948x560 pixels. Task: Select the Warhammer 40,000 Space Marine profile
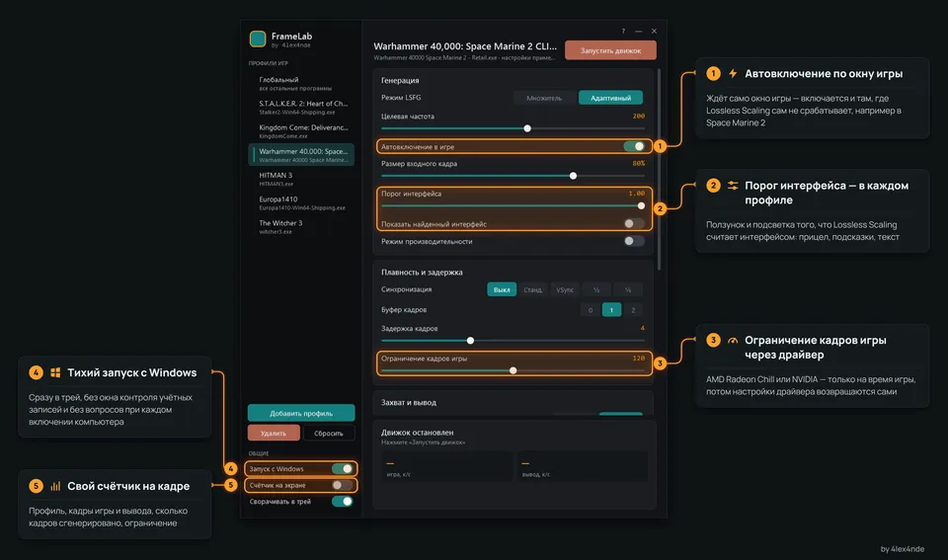(301, 155)
